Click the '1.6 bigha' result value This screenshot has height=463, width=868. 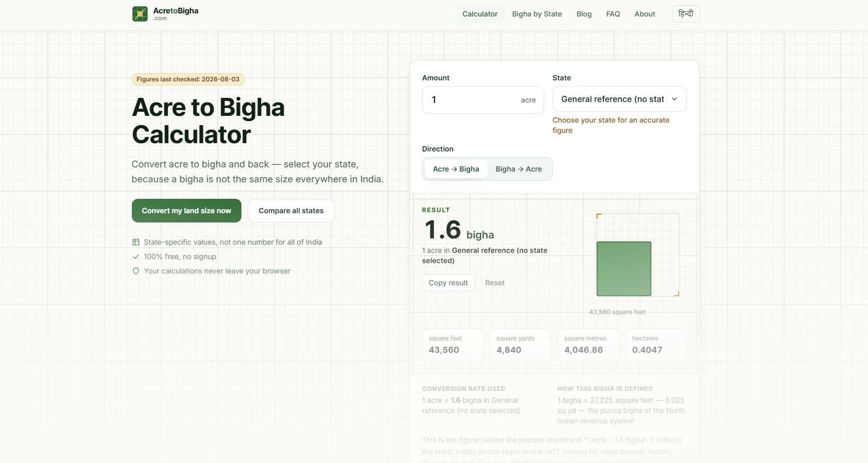[x=459, y=230]
